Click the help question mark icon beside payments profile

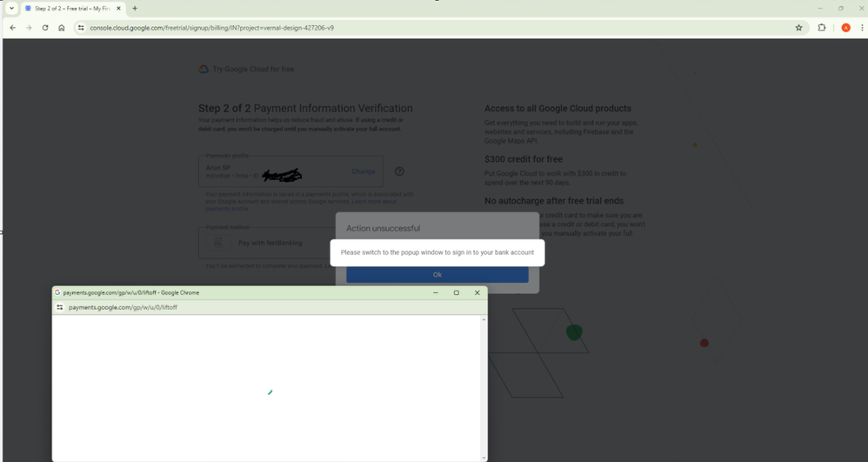click(x=399, y=171)
